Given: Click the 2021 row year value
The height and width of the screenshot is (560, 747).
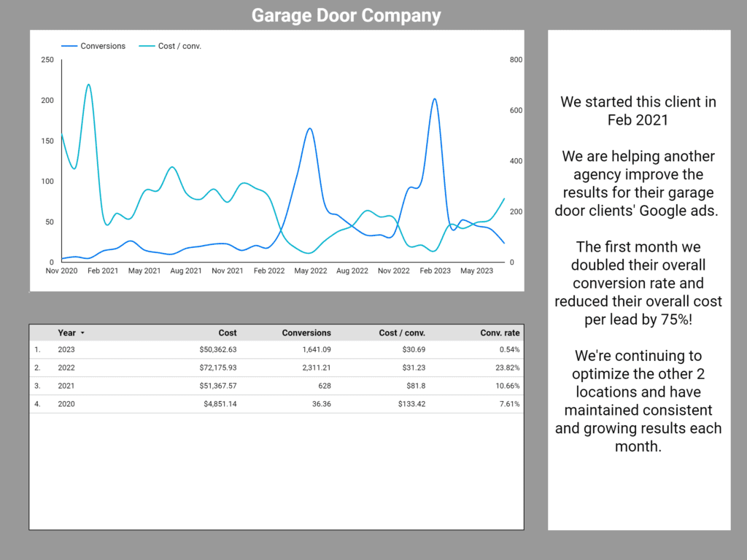Looking at the screenshot, I should pyautogui.click(x=66, y=386).
